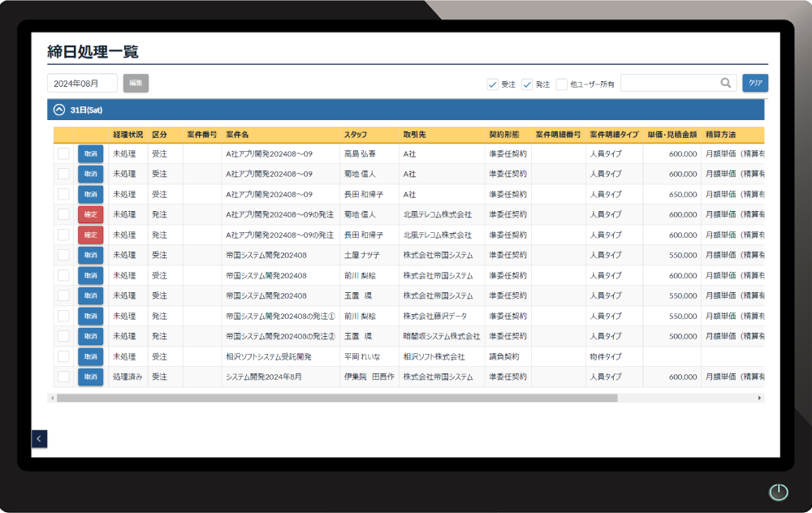Click the magnifier search icon
This screenshot has height=513, width=812.
[725, 83]
